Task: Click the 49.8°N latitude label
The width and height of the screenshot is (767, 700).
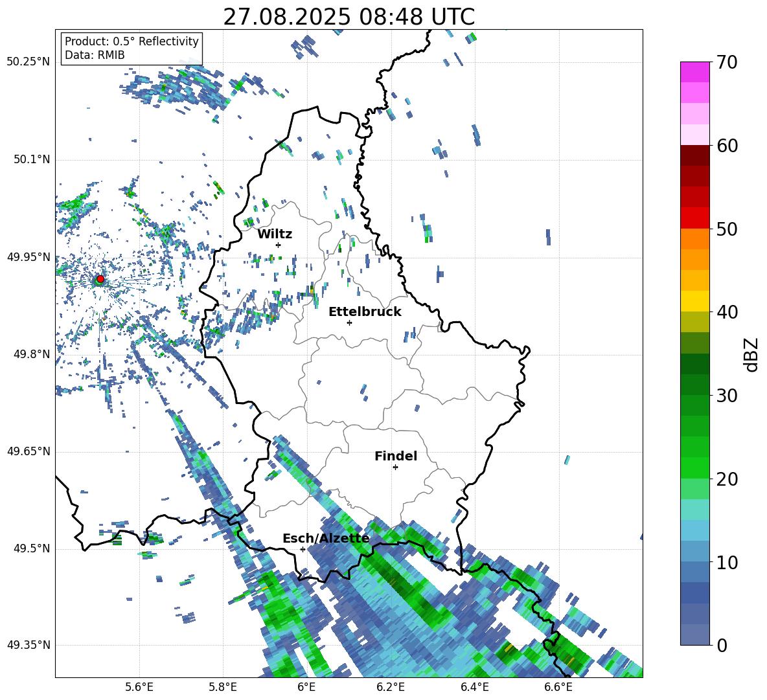Action: (x=32, y=354)
